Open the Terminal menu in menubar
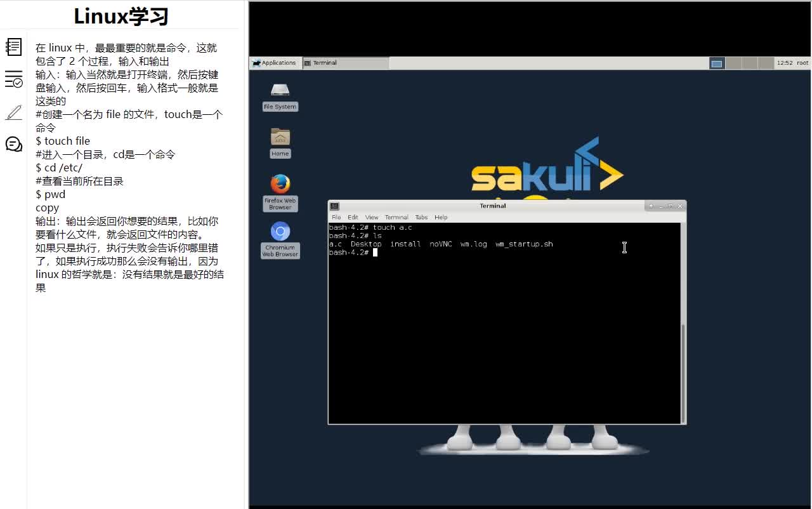The width and height of the screenshot is (812, 509). tap(396, 217)
